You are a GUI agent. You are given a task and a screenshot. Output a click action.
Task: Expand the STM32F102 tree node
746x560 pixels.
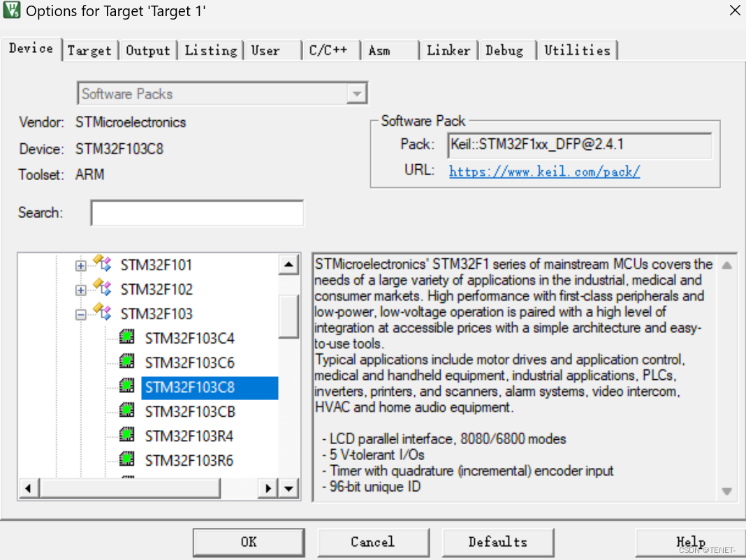tap(81, 290)
